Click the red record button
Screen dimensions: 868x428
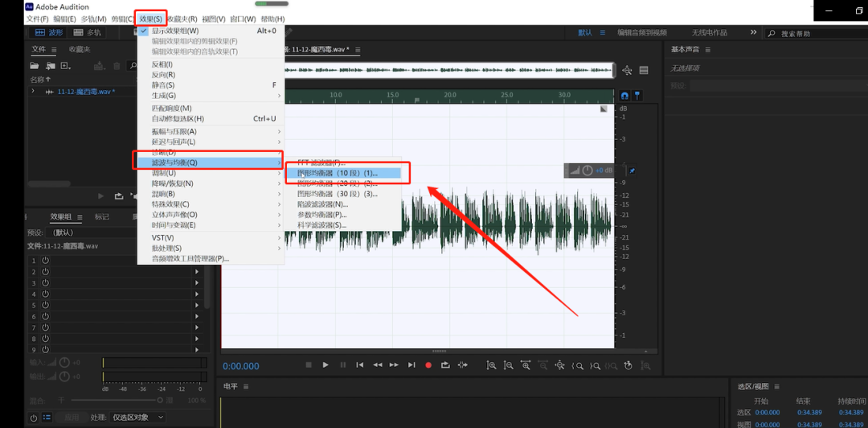(428, 364)
